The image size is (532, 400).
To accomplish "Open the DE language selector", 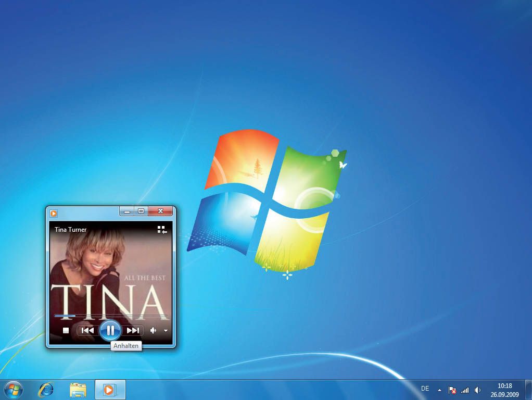I will pos(425,389).
